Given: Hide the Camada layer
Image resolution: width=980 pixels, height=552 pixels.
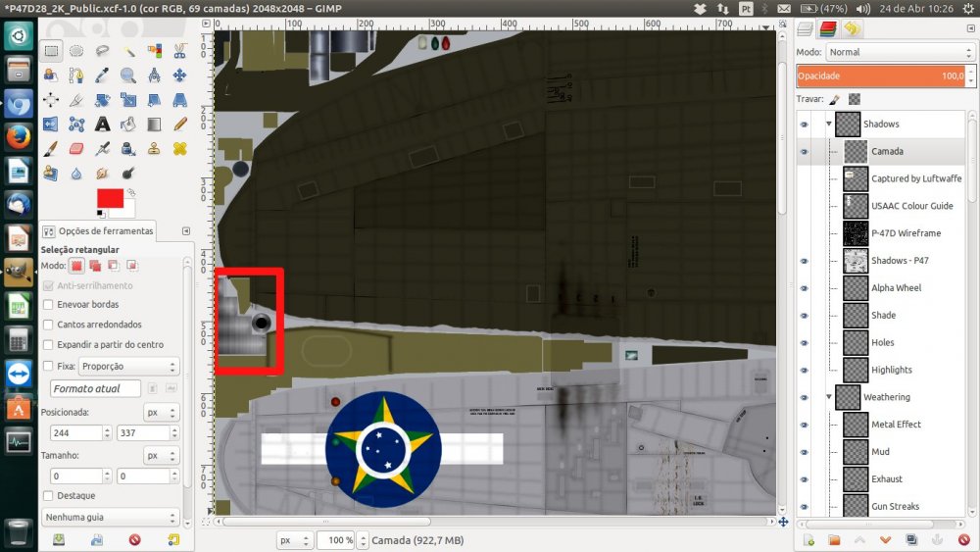Looking at the screenshot, I should pos(805,151).
